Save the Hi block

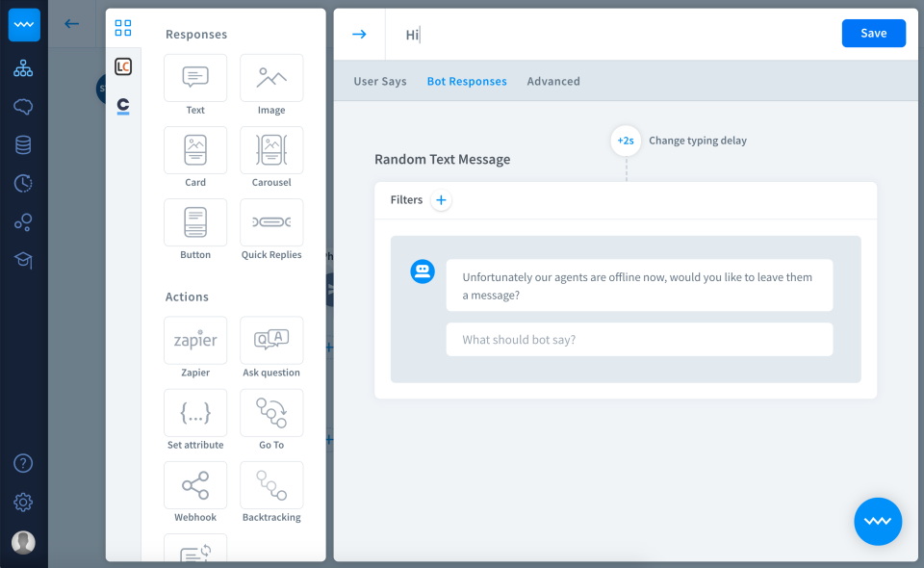873,33
